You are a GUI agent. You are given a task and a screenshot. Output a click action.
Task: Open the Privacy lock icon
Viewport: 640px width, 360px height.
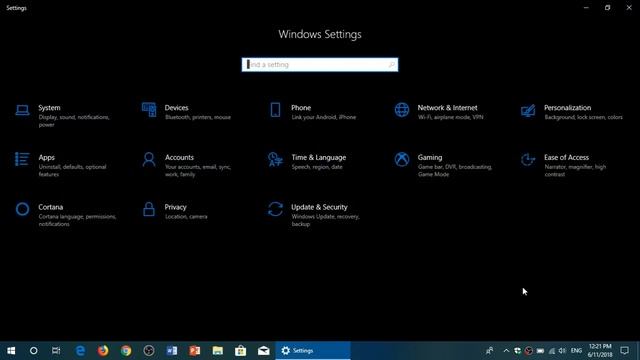point(149,209)
